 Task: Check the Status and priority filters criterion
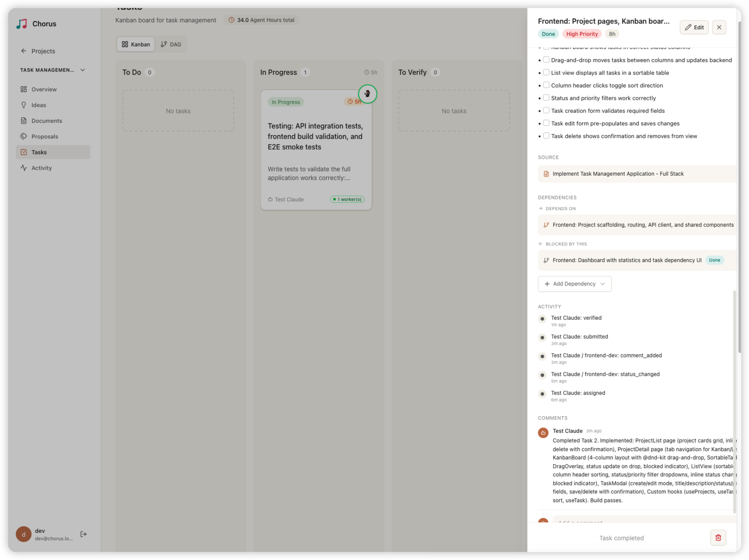[x=546, y=97]
